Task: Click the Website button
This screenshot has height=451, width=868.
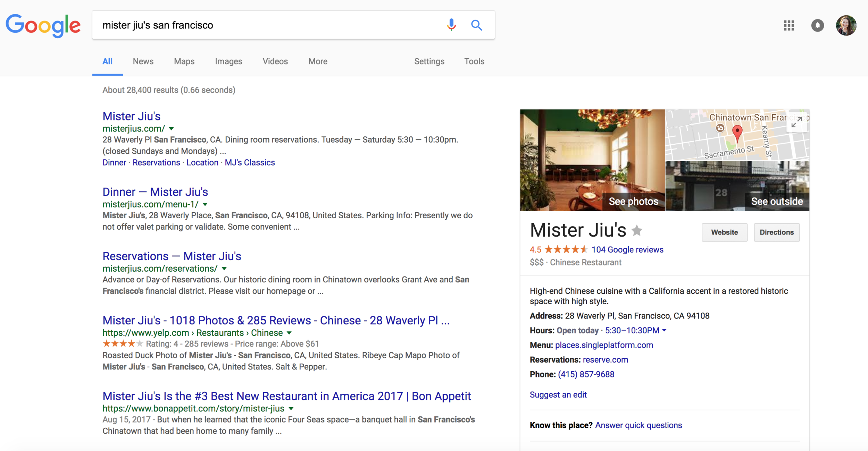Action: tap(724, 232)
